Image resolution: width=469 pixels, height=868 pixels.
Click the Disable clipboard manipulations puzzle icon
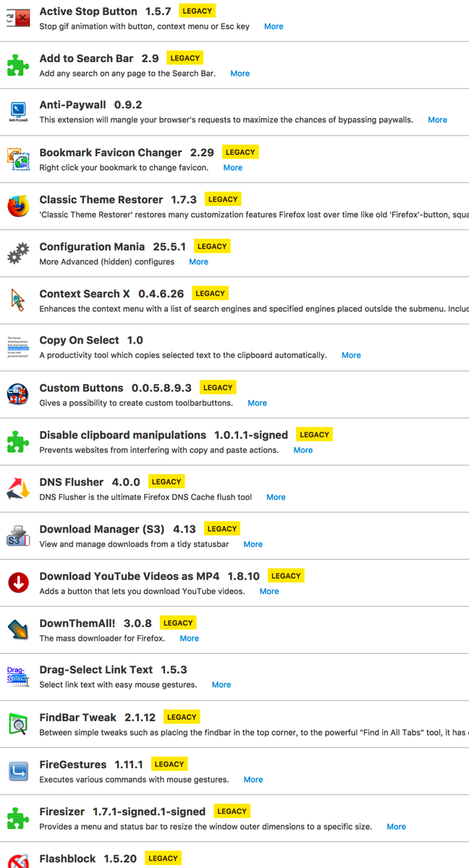tap(17, 442)
